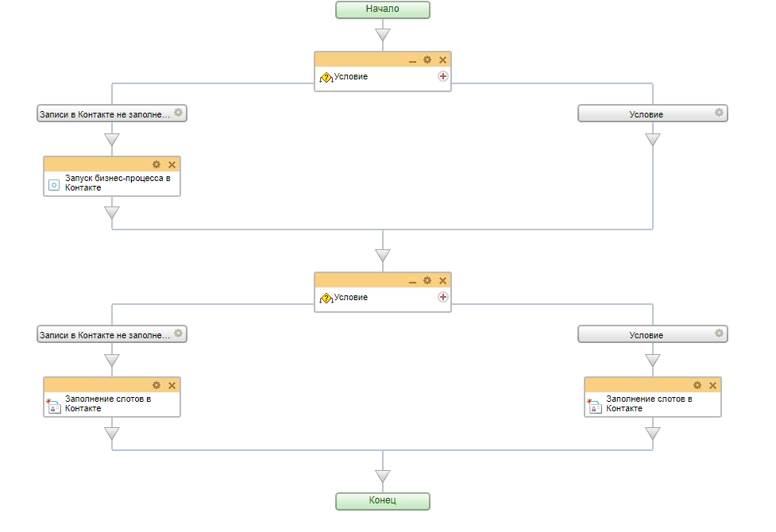Collapse the first Условие condition block

point(412,60)
